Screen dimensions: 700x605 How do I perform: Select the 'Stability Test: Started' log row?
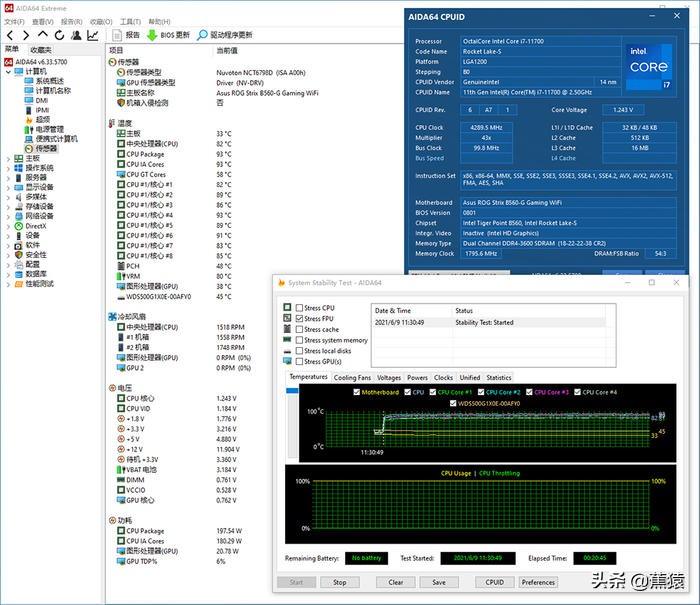[488, 322]
